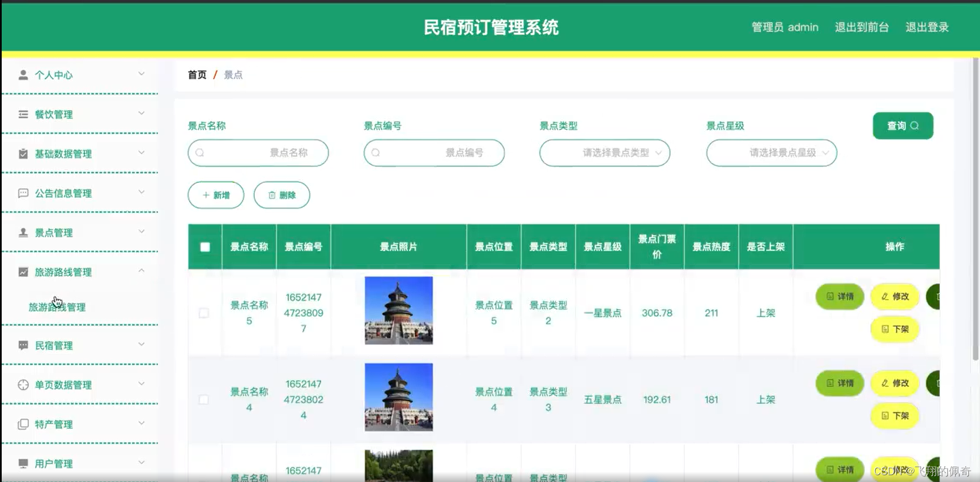The image size is (980, 482).
Task: Expand the 特产管理 chevron
Action: point(142,423)
